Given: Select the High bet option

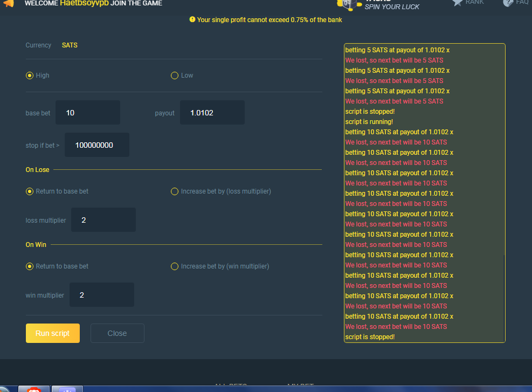Looking at the screenshot, I should pos(30,75).
